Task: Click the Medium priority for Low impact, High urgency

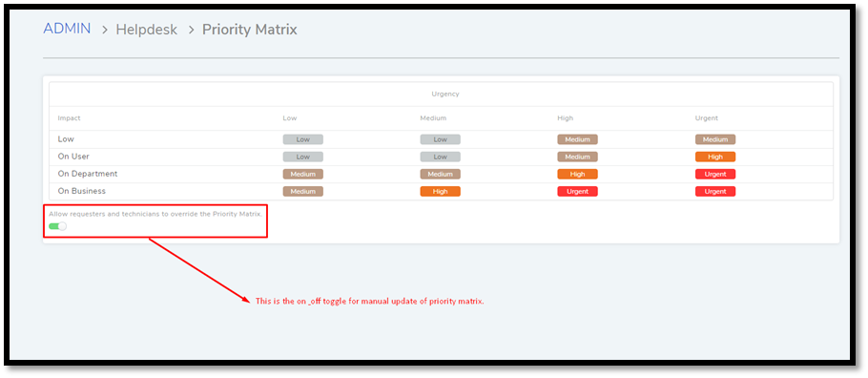Action: click(577, 139)
